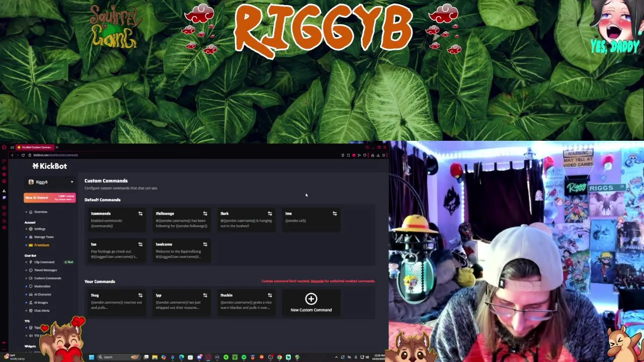Viewport: 644px width, 362px height.
Task: Open Spotify from the taskbar
Action: 244,357
